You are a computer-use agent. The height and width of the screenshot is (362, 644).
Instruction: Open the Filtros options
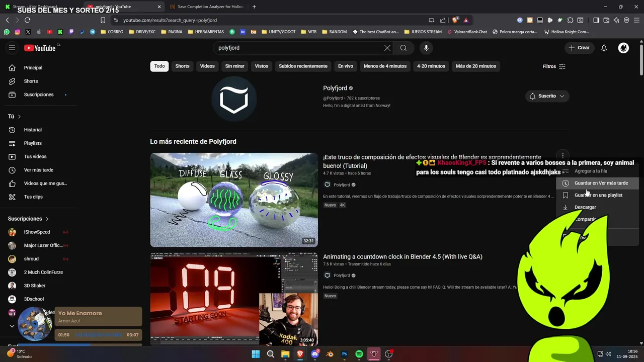pos(554,66)
